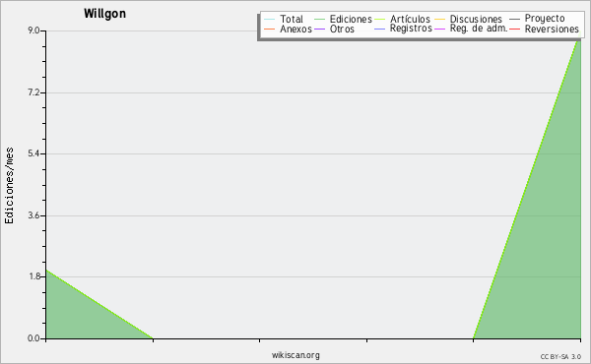
Task: Click the 5.4 y-axis value
Action: pyautogui.click(x=33, y=153)
